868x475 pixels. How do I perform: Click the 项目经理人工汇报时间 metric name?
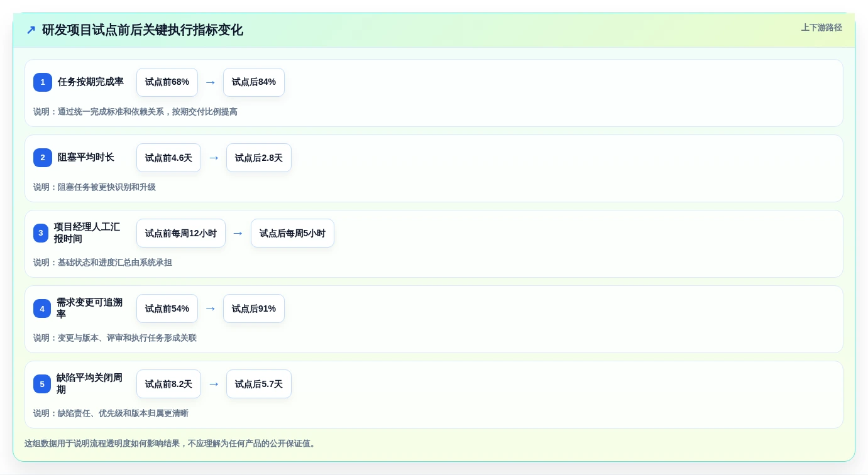pos(87,233)
